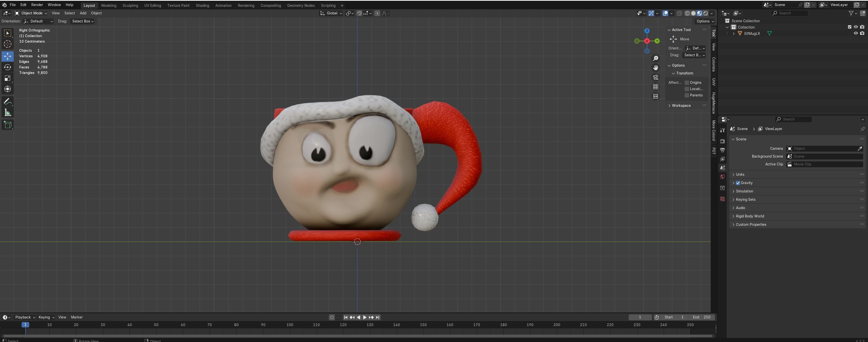Toggle snapping magnet icon

tap(360, 13)
